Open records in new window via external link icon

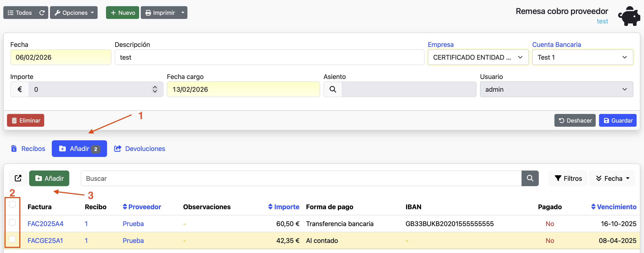point(18,178)
